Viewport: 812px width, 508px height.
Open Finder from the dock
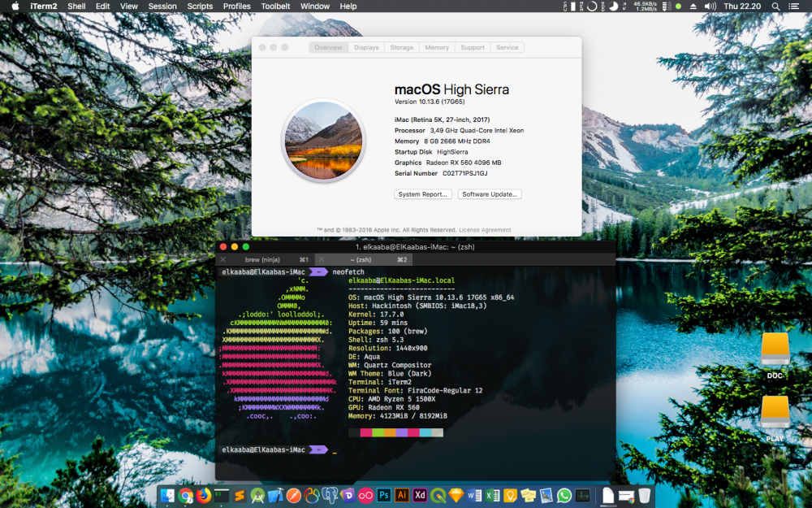[166, 496]
